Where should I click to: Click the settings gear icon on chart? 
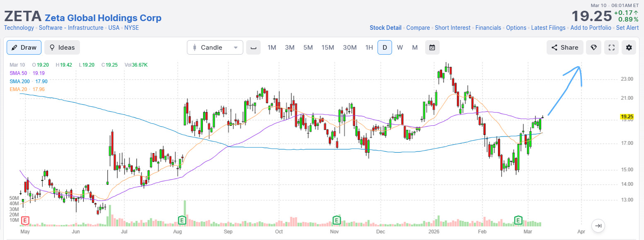click(x=629, y=48)
